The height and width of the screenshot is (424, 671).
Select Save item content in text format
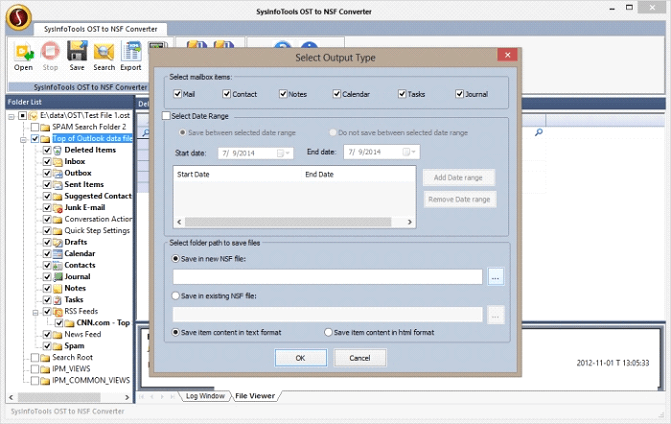(x=175, y=332)
